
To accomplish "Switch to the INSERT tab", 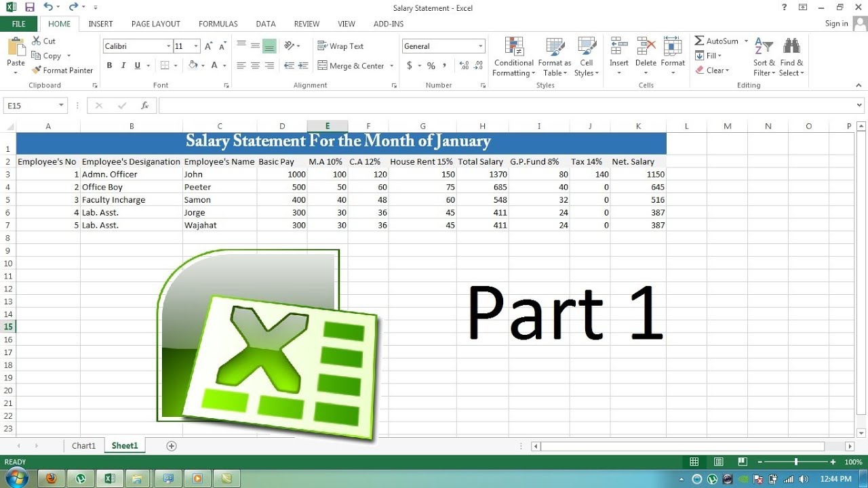I will pyautogui.click(x=100, y=24).
